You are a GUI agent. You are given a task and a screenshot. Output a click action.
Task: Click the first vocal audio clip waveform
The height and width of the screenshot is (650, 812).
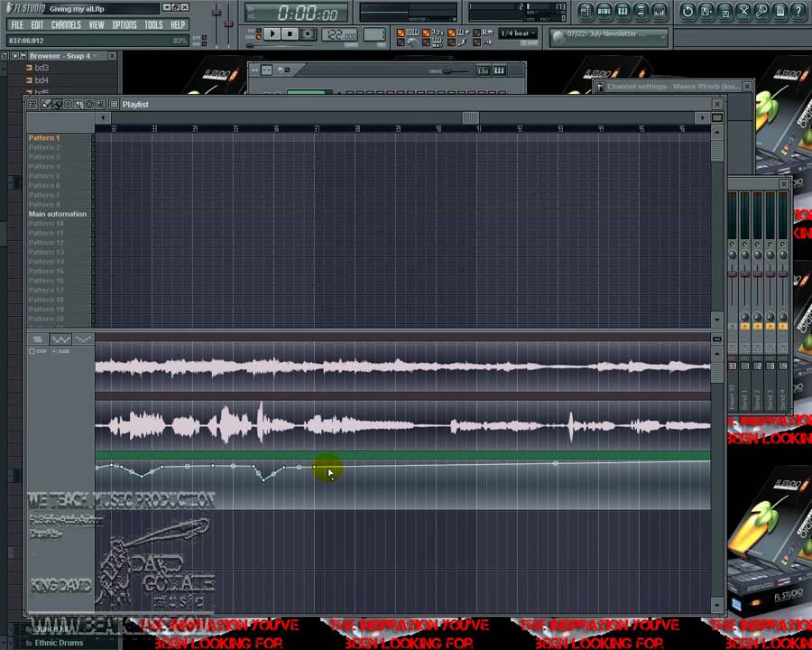click(x=402, y=367)
